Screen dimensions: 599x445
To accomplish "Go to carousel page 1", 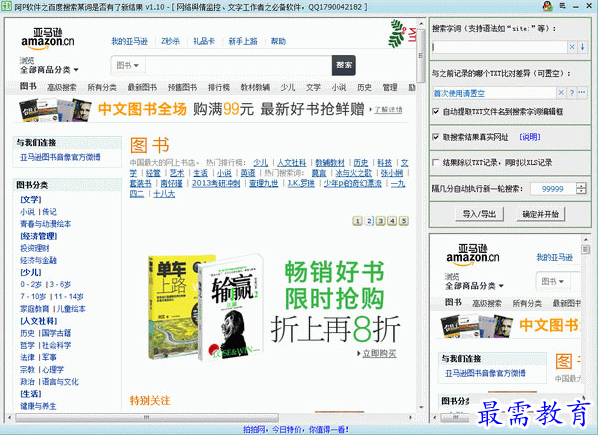I will tap(358, 221).
